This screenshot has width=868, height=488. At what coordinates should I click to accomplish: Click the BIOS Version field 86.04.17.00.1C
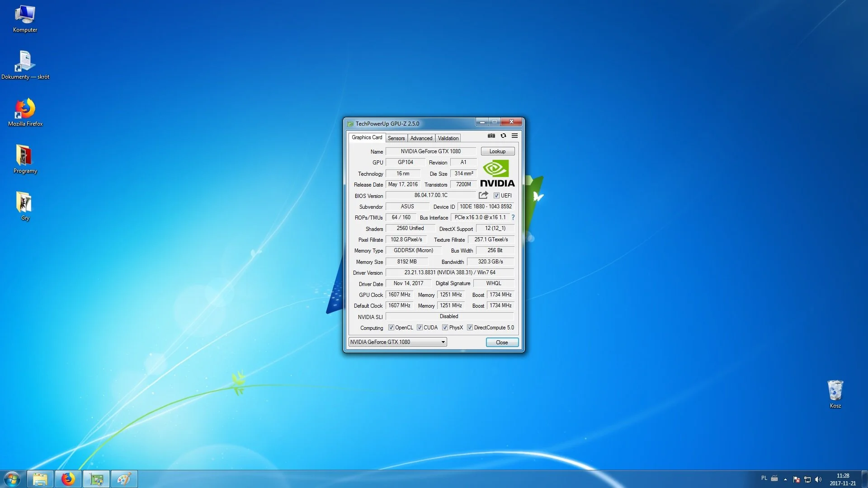tap(430, 195)
